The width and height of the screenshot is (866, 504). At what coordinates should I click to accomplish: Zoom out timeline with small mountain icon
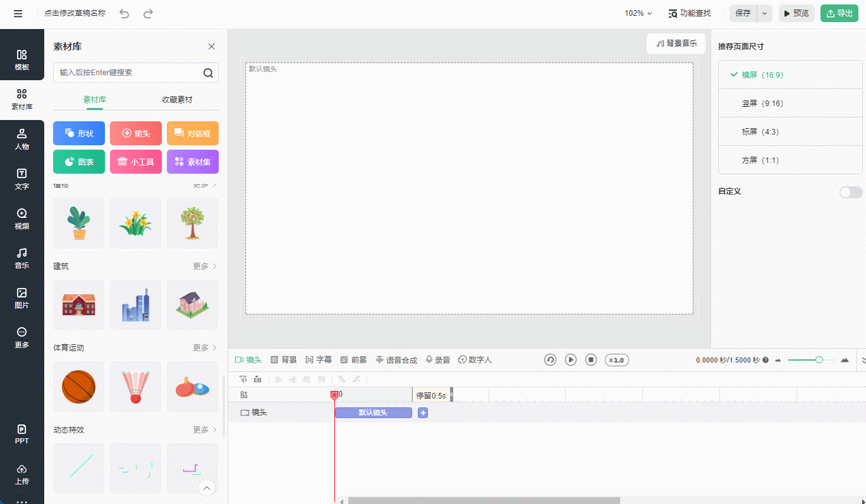[778, 360]
